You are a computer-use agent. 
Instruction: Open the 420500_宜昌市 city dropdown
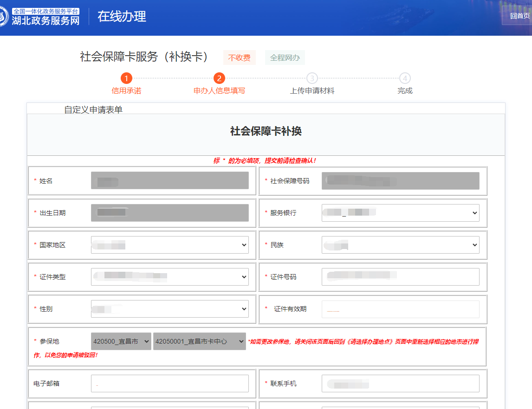tap(121, 341)
